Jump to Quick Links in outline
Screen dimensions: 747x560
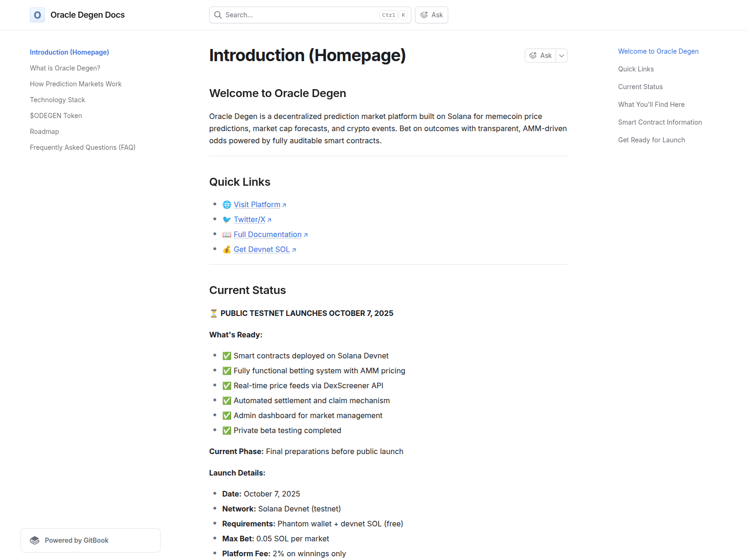click(636, 69)
